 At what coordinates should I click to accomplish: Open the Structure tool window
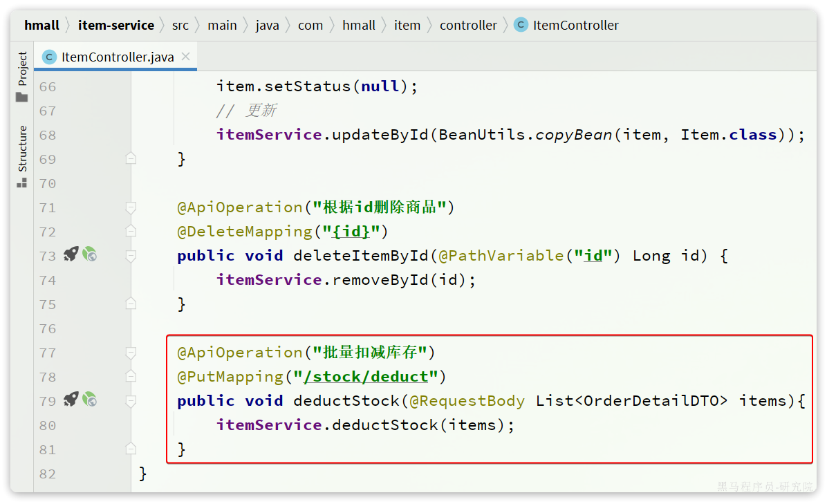coord(21,156)
